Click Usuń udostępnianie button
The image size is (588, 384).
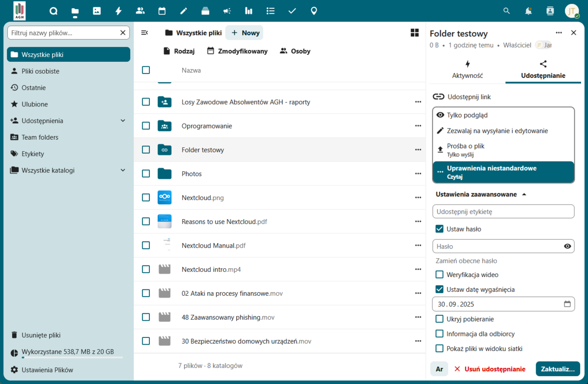click(x=490, y=369)
